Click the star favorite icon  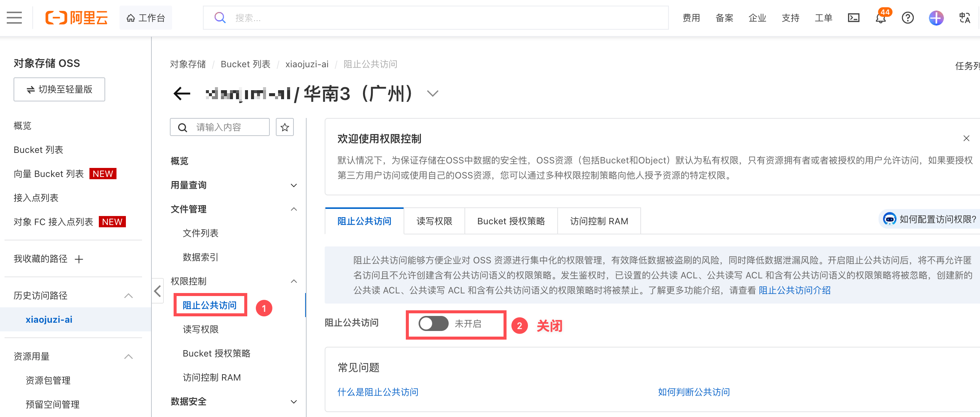pyautogui.click(x=284, y=127)
